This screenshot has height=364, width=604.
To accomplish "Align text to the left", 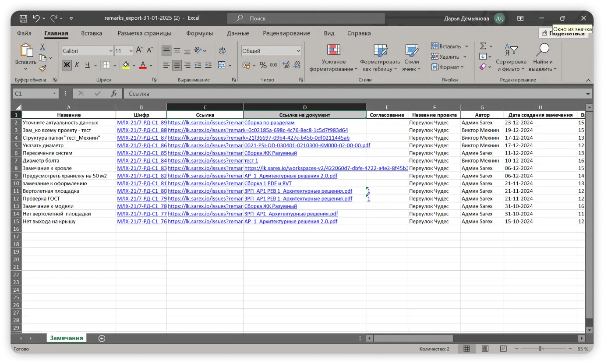I will (x=166, y=65).
